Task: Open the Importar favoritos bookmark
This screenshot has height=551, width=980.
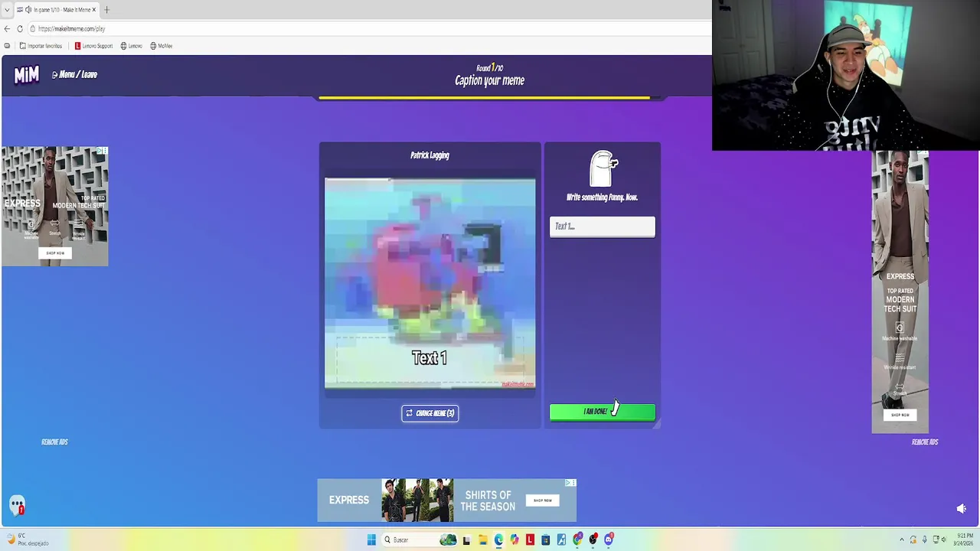Action: tap(41, 46)
